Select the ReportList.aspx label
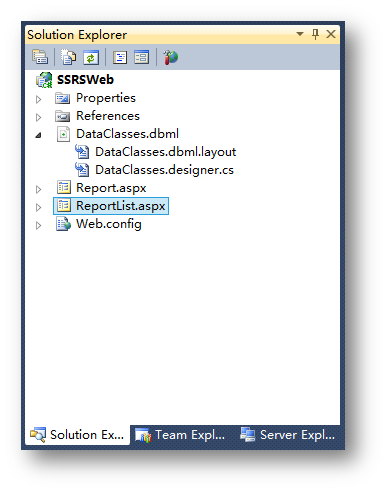 coord(121,206)
